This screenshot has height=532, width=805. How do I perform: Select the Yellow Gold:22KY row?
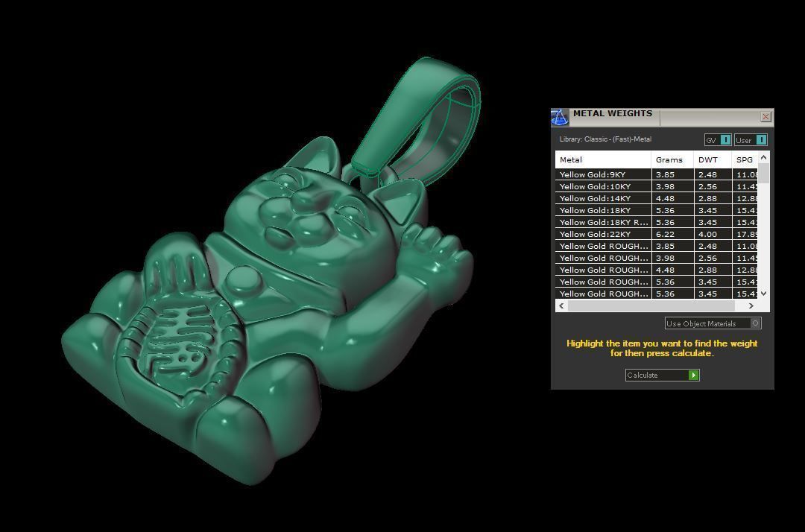tap(656, 234)
